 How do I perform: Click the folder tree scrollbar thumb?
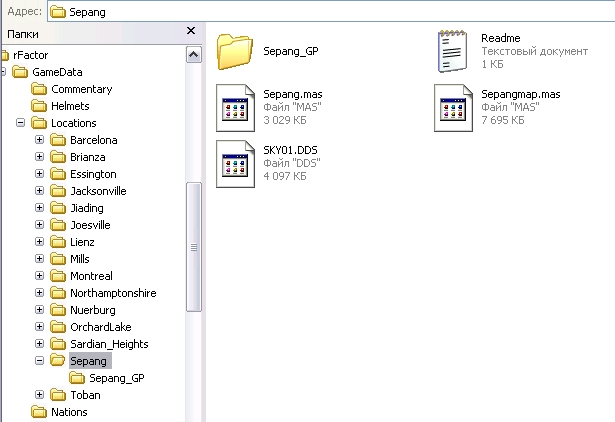(194, 247)
